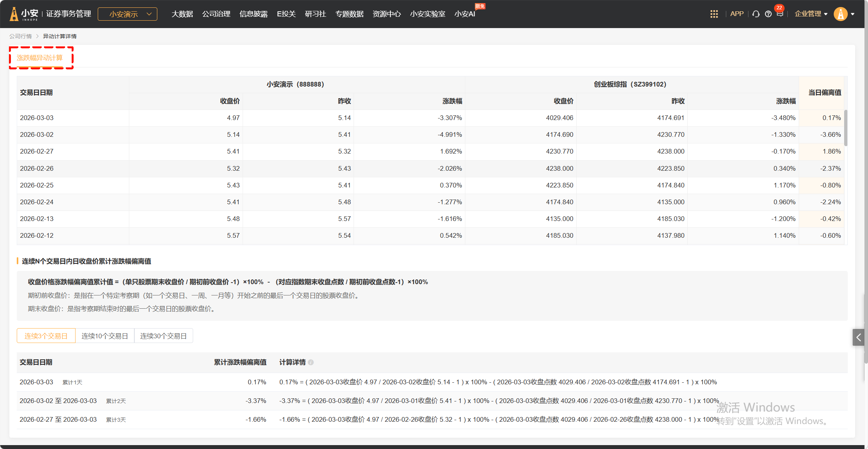
Task: Open dropdown arrow beside user avatar
Action: (x=853, y=14)
